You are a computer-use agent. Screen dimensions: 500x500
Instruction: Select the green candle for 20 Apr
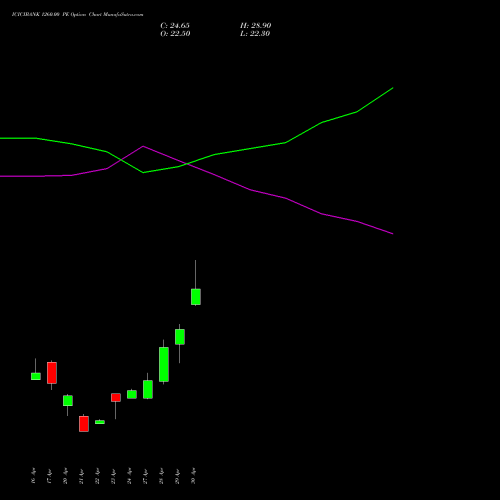pyautogui.click(x=68, y=400)
